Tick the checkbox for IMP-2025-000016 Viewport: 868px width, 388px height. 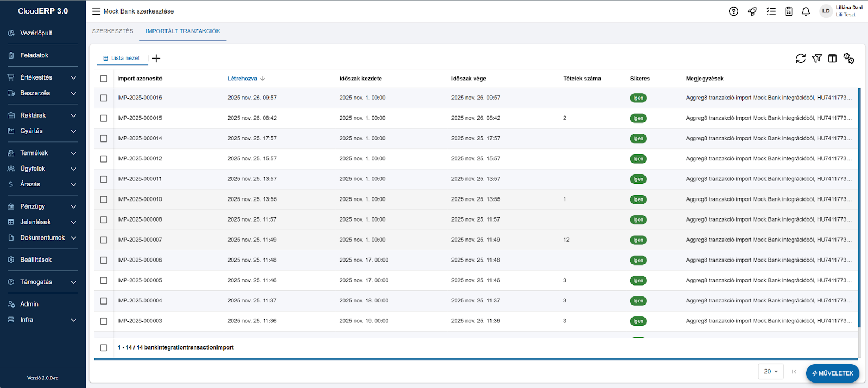point(104,98)
